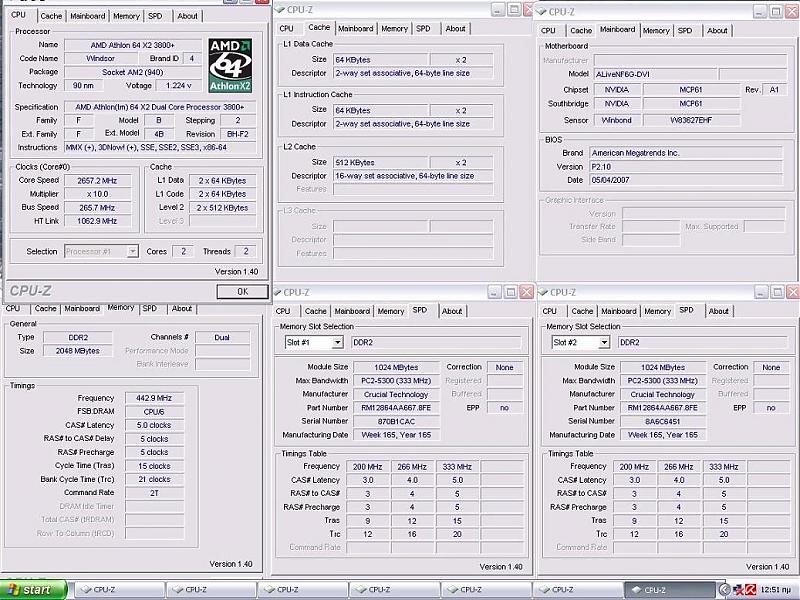Click the FSB:DRAM value CPU/6
Viewport: 800px width, 600px height.
154,411
